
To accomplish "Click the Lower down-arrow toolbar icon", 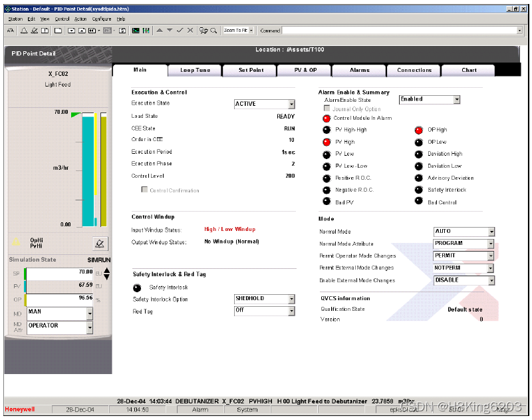I will (x=170, y=30).
